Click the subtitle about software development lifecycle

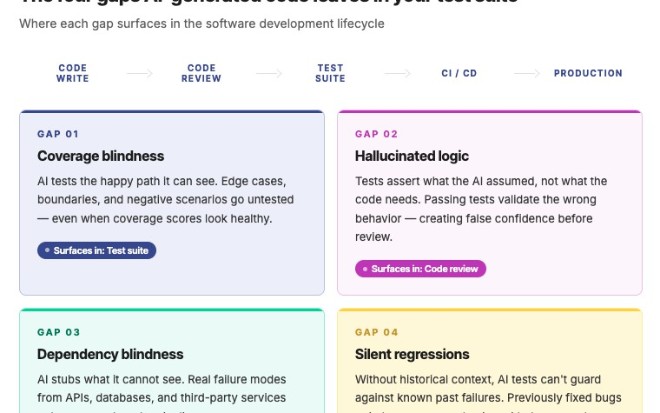point(202,24)
